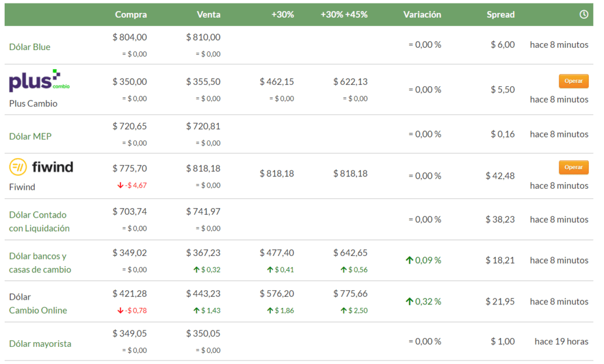Click green up arrow next to $ 2,50
The image size is (604, 364).
click(343, 310)
